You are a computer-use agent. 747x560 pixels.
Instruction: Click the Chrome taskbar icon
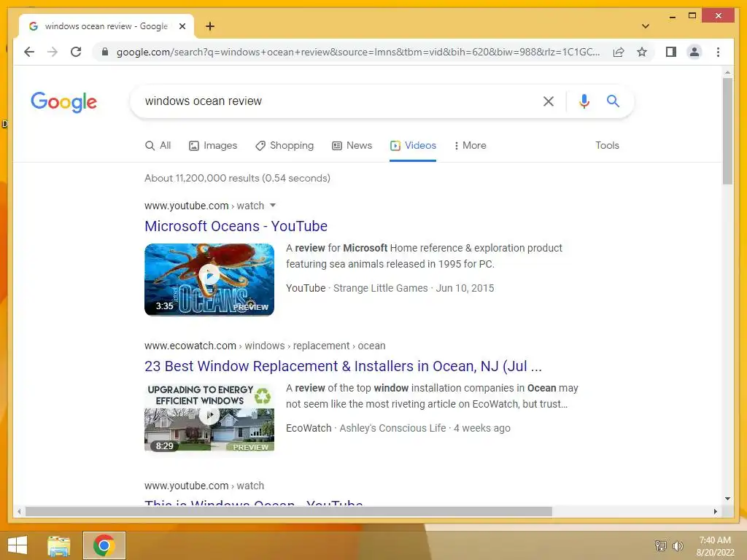(104, 545)
